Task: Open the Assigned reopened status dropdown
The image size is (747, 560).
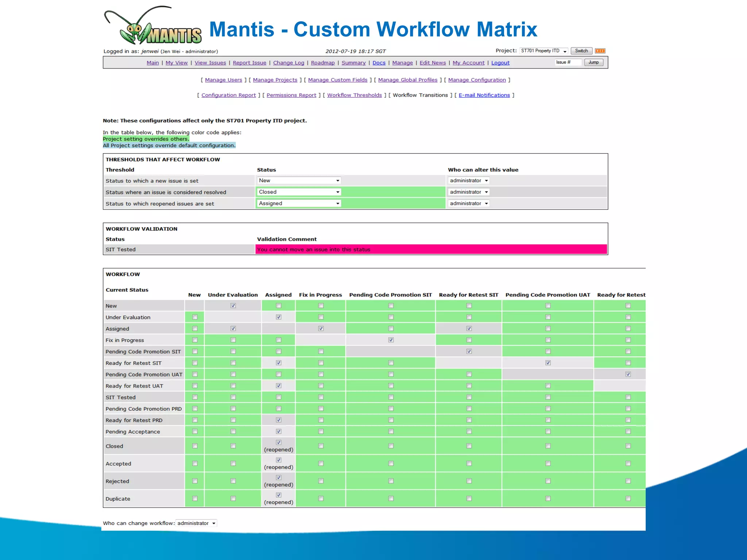Action: [x=299, y=203]
